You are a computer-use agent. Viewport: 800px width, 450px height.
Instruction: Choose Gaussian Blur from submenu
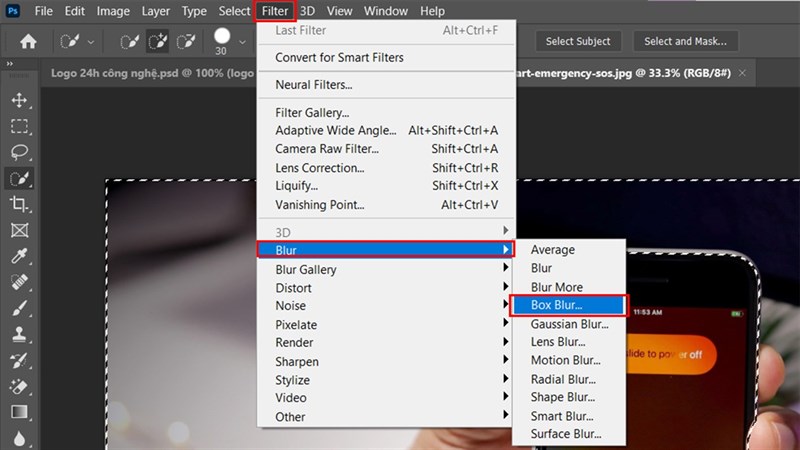pyautogui.click(x=569, y=324)
